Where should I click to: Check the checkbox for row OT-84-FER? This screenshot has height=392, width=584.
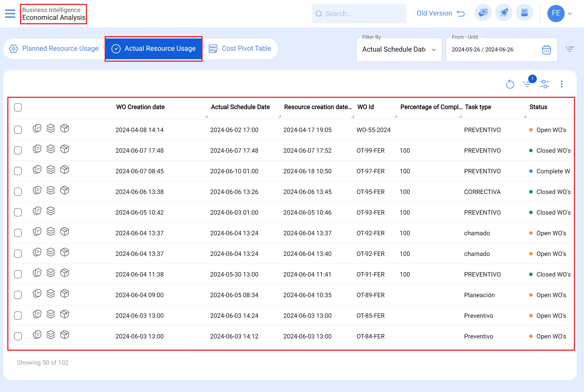tap(18, 336)
